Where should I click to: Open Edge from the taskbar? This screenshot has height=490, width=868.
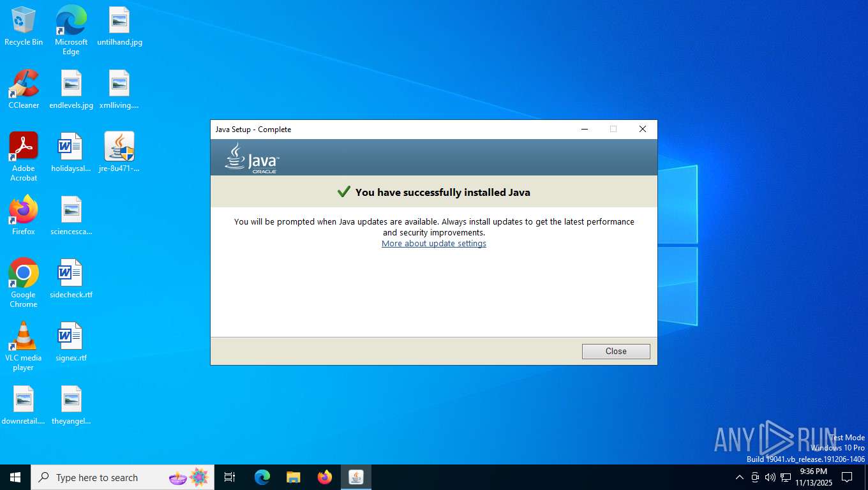coord(262,477)
